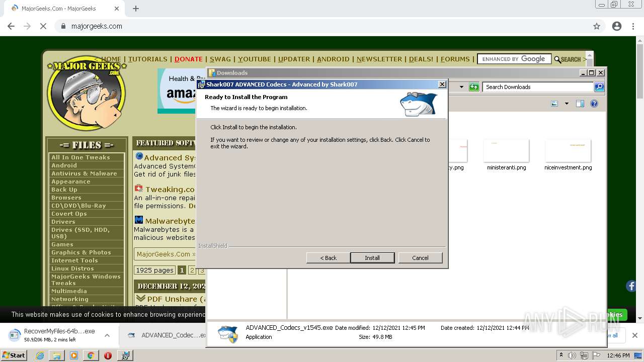This screenshot has height=362, width=644.
Task: Open Chrome's three-dot menu
Action: (633, 26)
